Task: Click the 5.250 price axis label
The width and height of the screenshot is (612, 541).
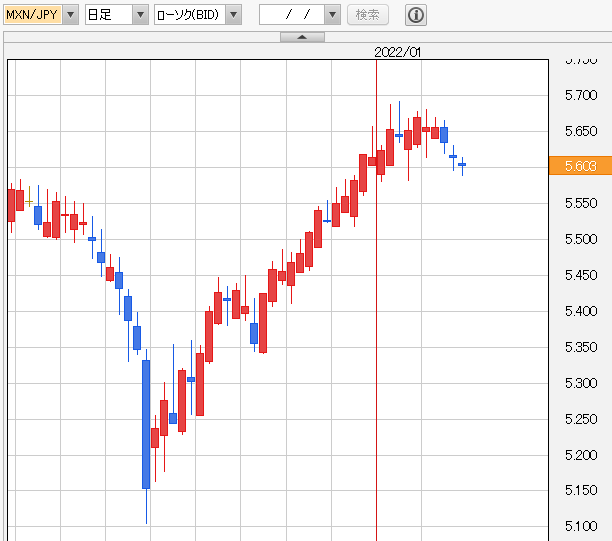Action: tap(581, 419)
